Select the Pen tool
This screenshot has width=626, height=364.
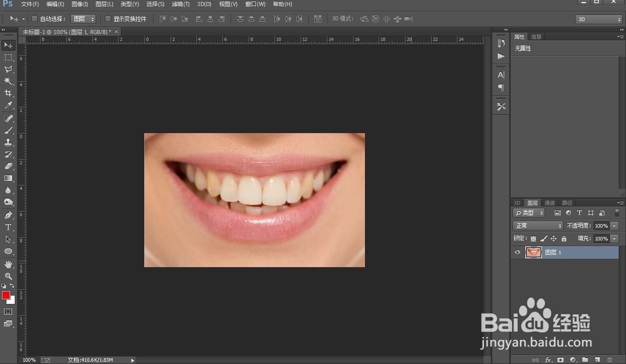coord(8,215)
